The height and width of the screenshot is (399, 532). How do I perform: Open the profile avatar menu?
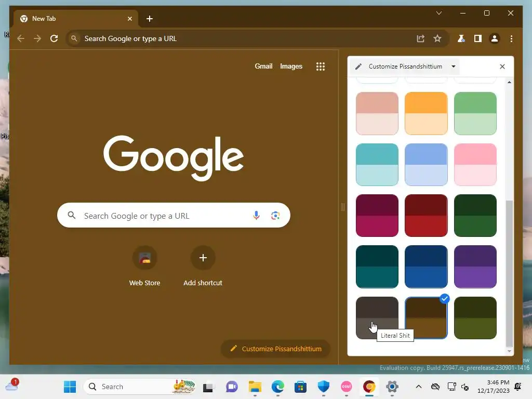[495, 38]
